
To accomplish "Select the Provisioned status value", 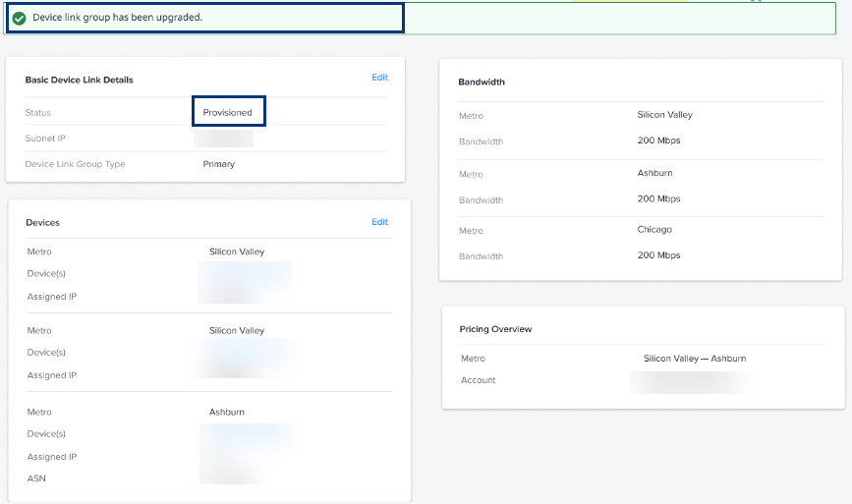I will 228,113.
